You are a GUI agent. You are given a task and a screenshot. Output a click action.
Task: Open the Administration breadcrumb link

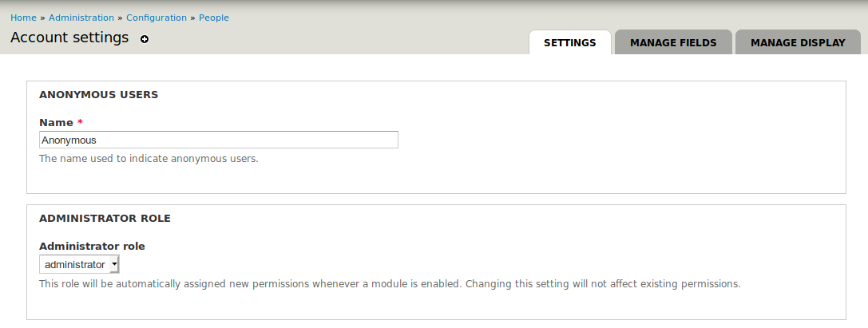pyautogui.click(x=81, y=18)
